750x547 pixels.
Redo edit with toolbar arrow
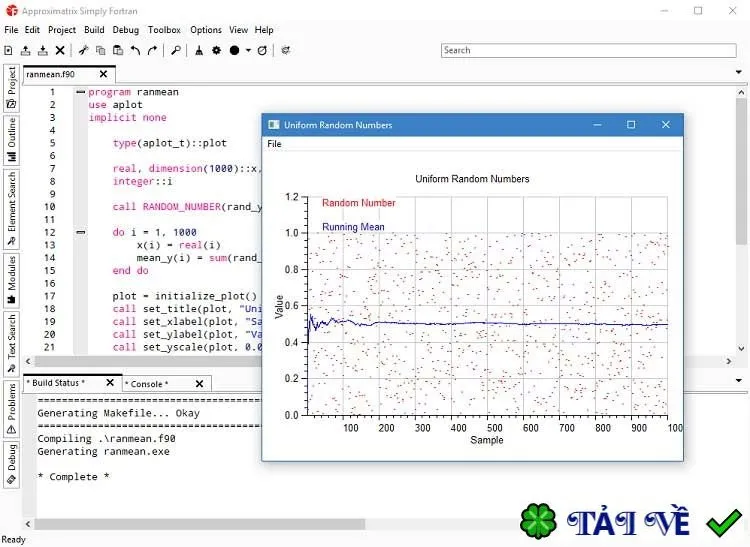(152, 50)
